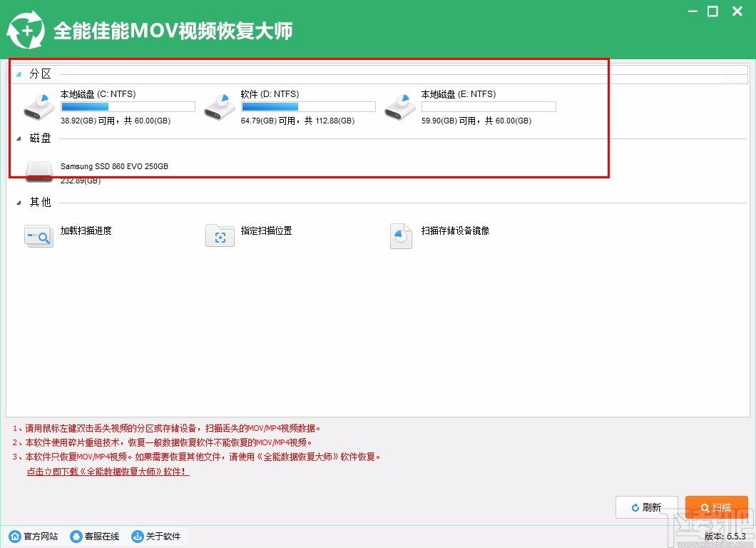The image size is (756, 548).
Task: Click the 磁盘 section heading
Action: (x=40, y=138)
